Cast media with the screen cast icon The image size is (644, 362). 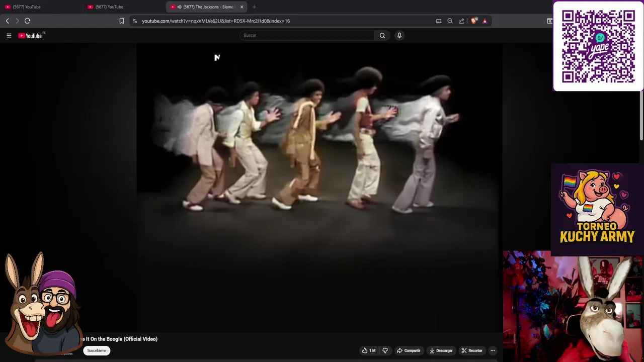click(439, 21)
